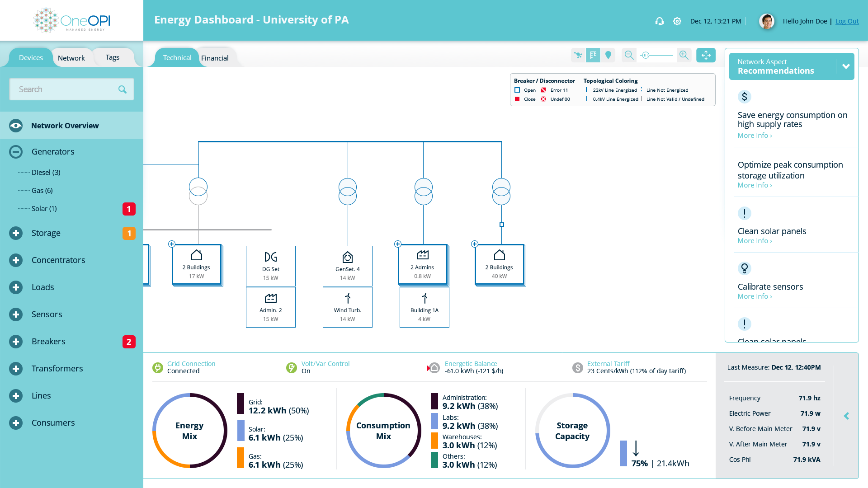Click the pan/move arrows button
Screen dimensions: 868x488
(706, 55)
